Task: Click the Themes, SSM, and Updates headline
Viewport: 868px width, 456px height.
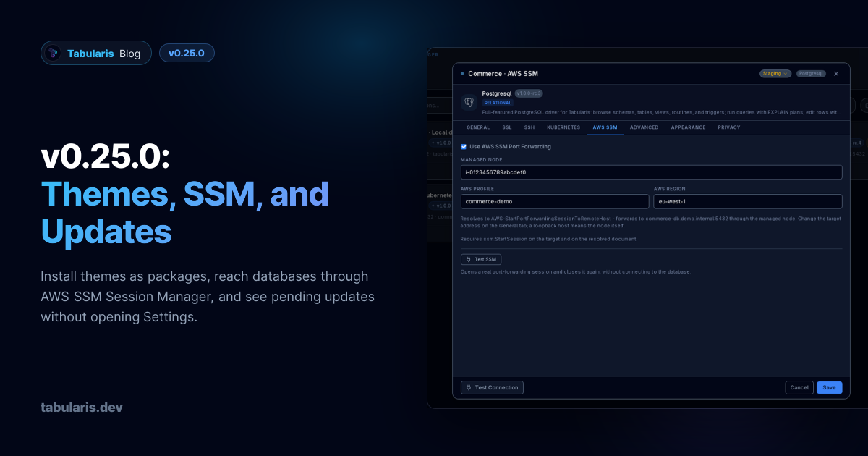Action: click(185, 212)
